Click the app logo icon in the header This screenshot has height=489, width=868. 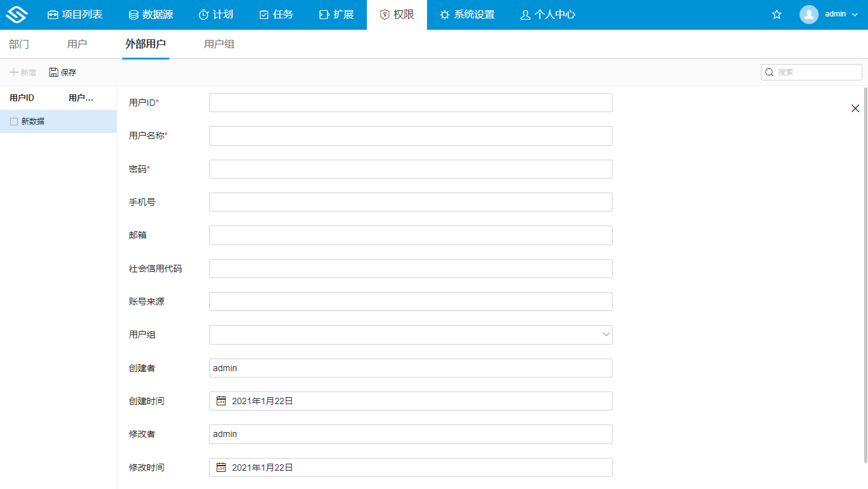(16, 15)
